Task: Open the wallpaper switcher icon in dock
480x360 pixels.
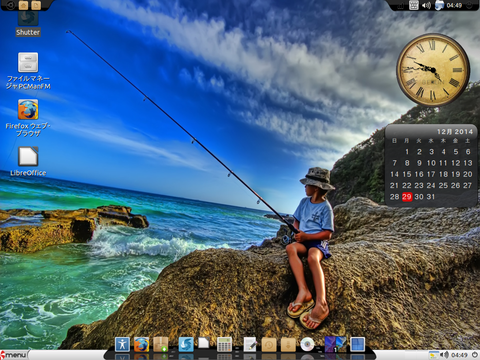Action: pos(335,344)
